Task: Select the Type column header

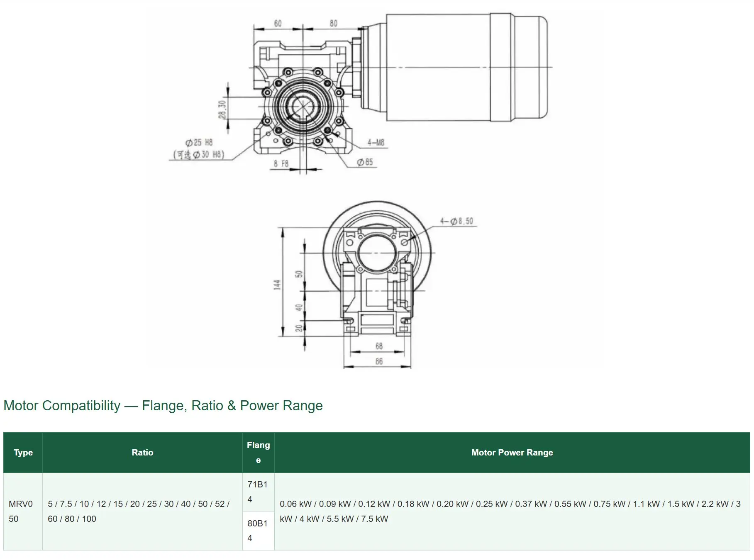Action: coord(23,453)
